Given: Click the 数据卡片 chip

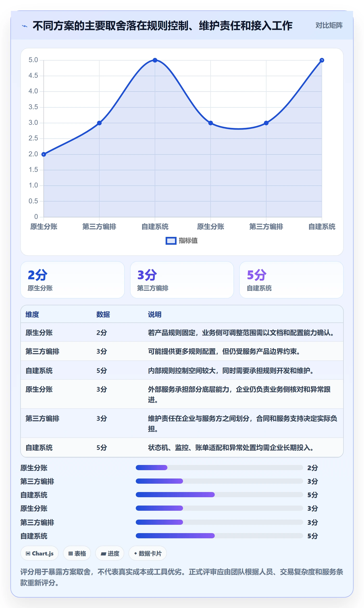Looking at the screenshot, I should click(x=148, y=553).
